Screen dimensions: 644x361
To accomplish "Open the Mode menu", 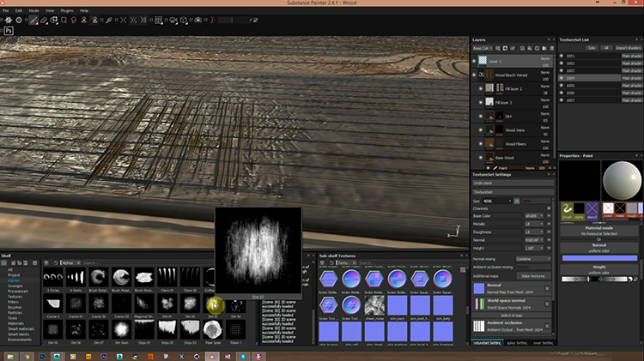I will click(33, 10).
